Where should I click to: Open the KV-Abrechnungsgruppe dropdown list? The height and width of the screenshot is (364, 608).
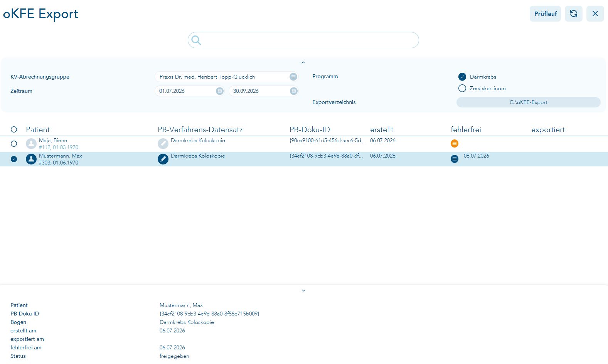(x=293, y=77)
